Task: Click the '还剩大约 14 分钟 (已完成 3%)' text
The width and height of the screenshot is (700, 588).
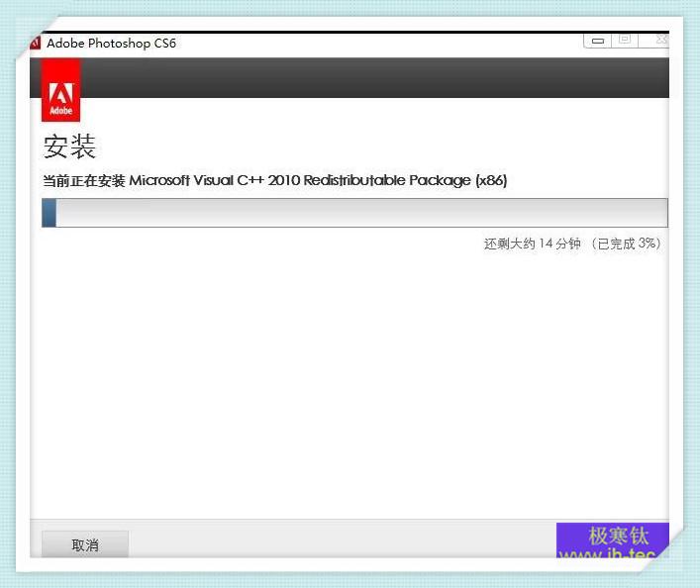Action: [572, 244]
